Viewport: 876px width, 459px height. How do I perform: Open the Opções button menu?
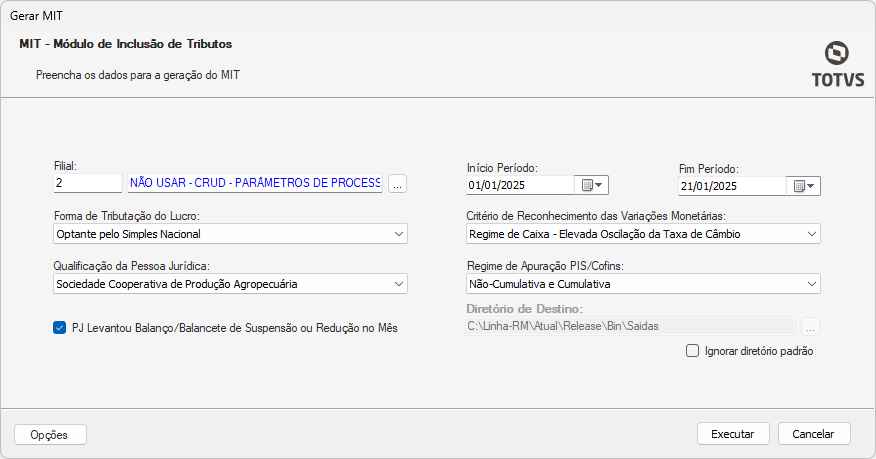50,435
